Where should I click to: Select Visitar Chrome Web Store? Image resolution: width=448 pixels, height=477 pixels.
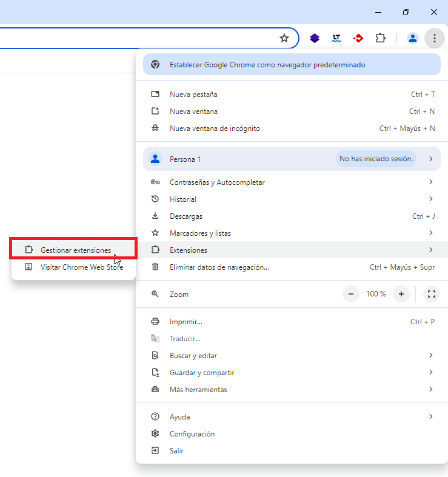point(81,267)
